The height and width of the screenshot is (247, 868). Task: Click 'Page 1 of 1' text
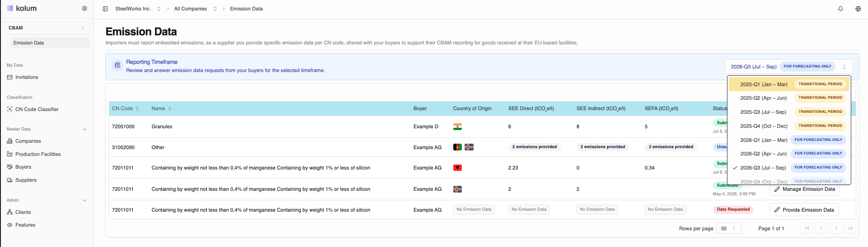click(x=771, y=228)
